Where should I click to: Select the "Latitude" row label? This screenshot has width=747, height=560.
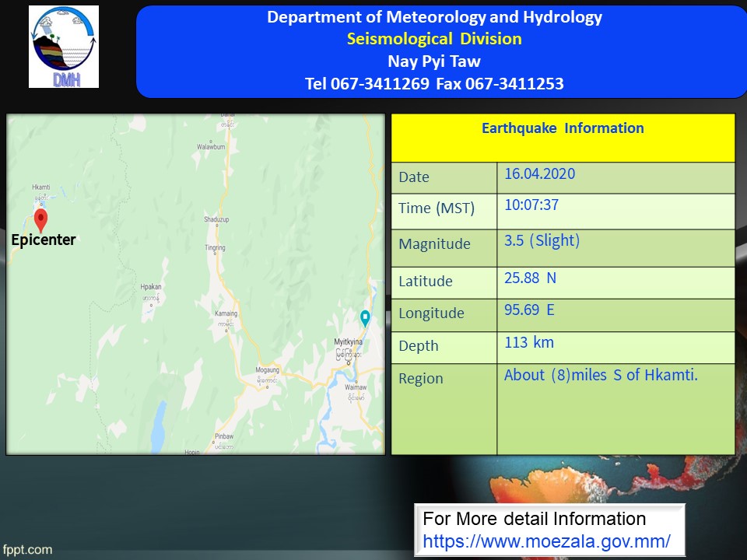(x=426, y=281)
